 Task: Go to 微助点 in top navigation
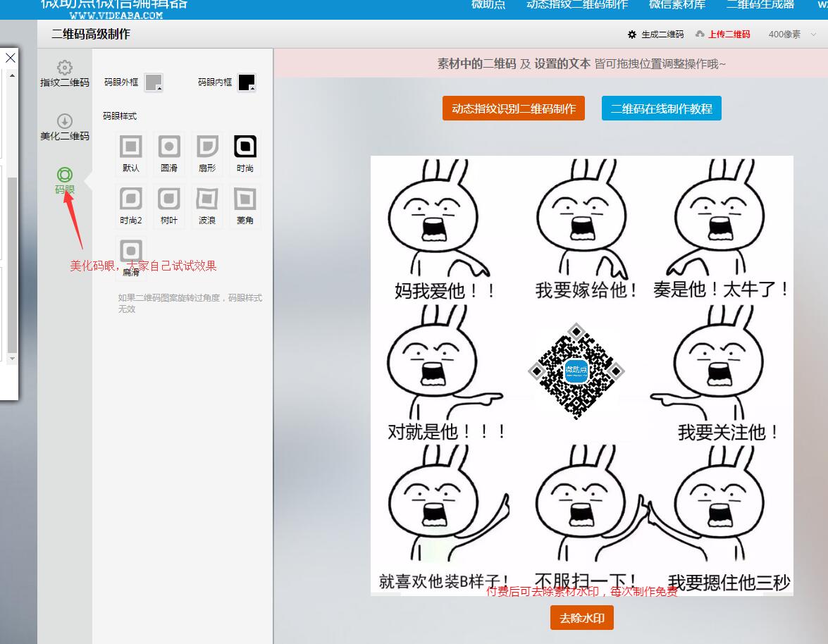point(488,5)
